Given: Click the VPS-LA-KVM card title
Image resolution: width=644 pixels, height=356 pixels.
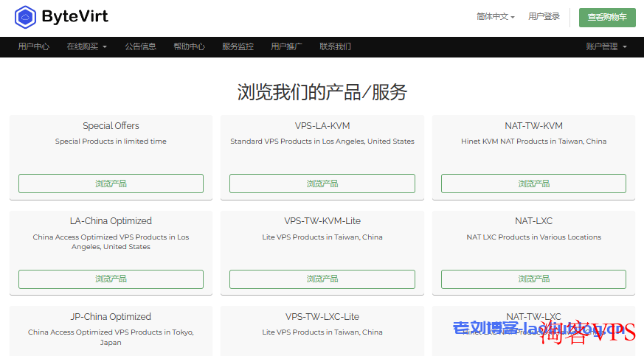Looking at the screenshot, I should (x=322, y=126).
